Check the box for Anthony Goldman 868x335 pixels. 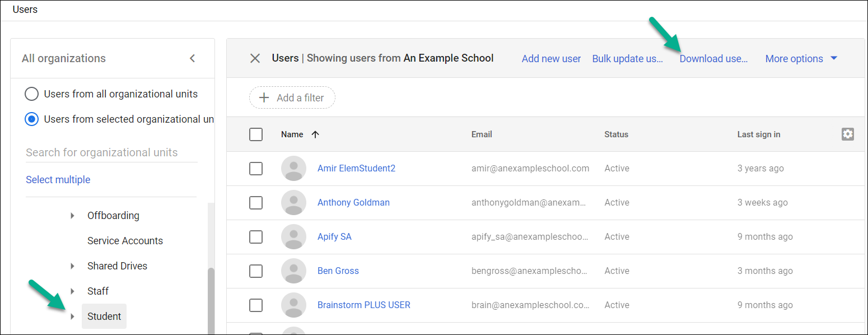click(256, 202)
